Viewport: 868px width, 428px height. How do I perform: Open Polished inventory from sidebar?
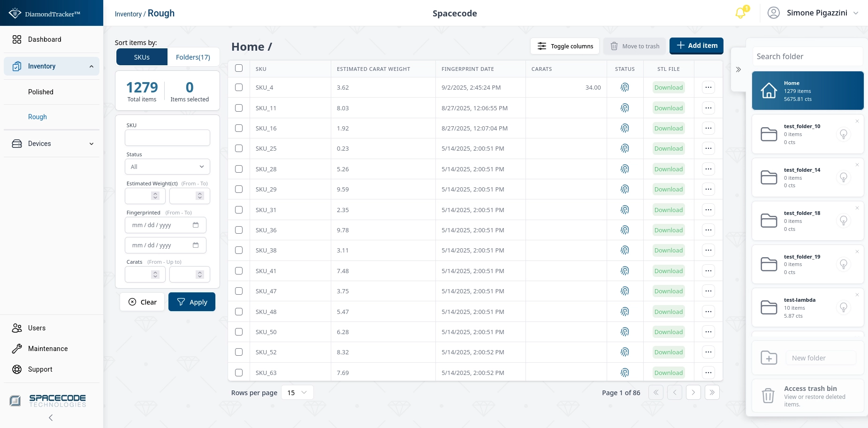point(41,92)
